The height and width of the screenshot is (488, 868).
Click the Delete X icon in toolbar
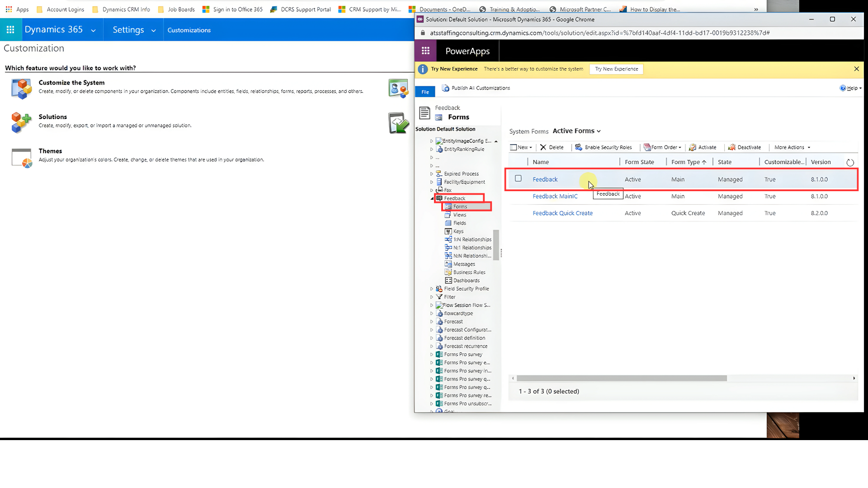[543, 147]
